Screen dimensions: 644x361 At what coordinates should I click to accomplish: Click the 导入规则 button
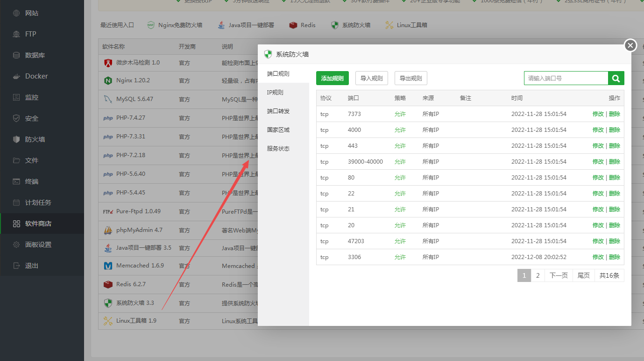(372, 78)
